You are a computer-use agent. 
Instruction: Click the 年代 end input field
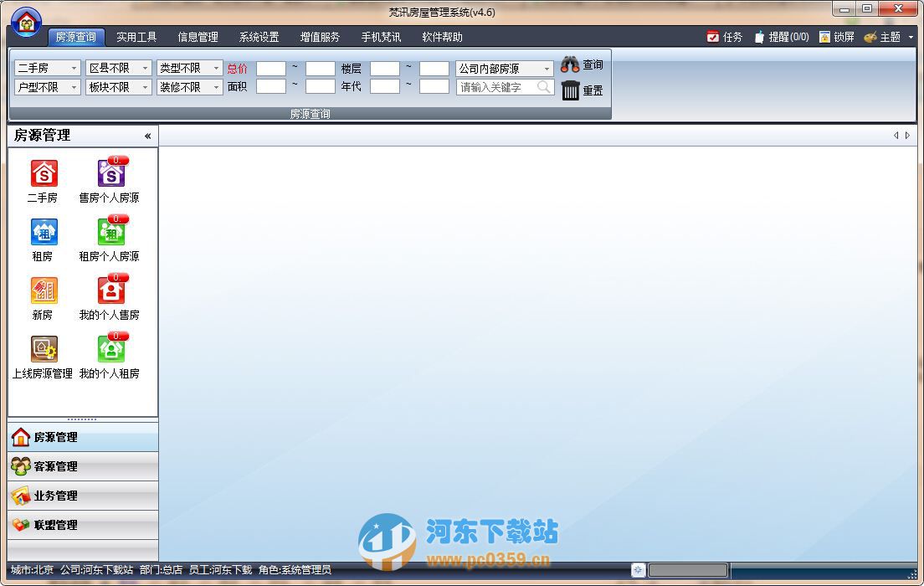[434, 87]
